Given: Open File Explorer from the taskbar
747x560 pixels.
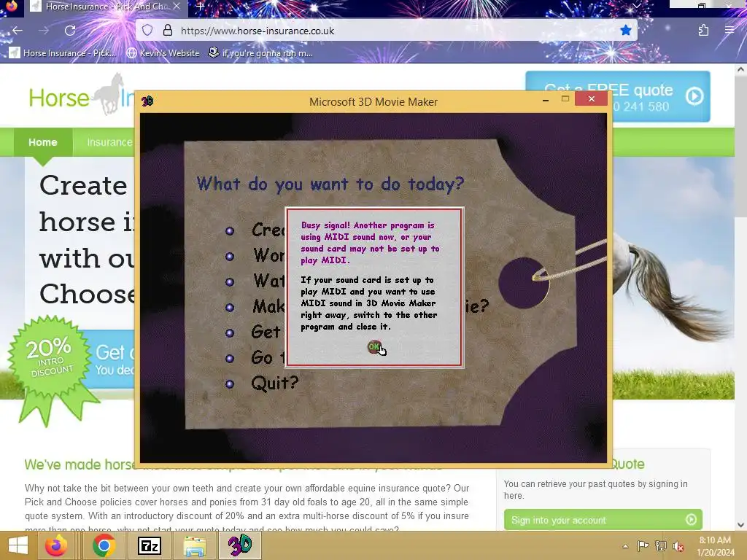Looking at the screenshot, I should click(195, 545).
